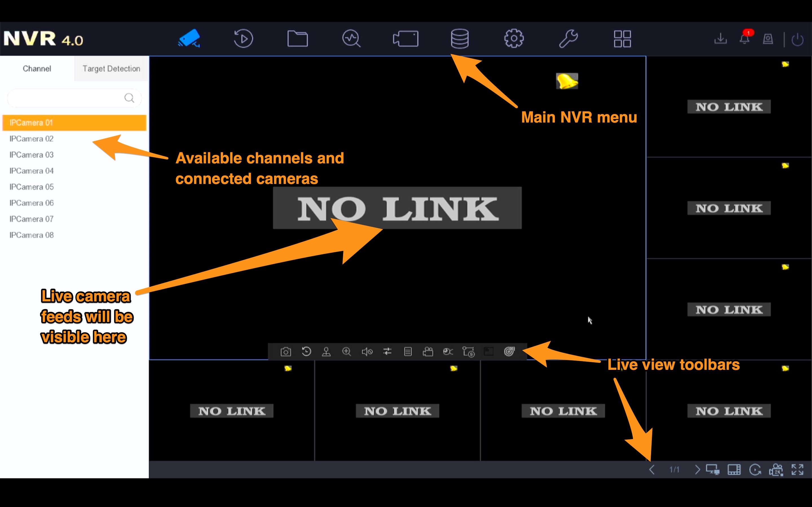Start instant playback from live toolbar

click(306, 352)
